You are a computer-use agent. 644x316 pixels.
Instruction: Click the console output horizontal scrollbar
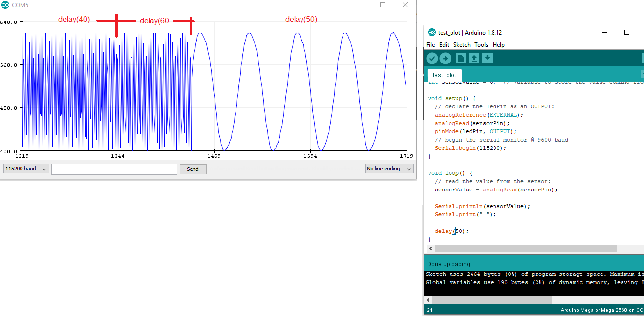pyautogui.click(x=492, y=300)
